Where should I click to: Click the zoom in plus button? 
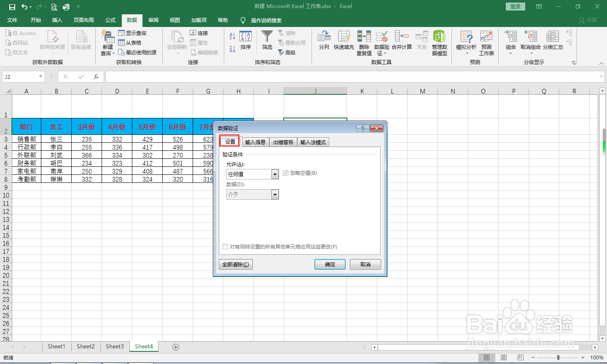coord(583,357)
